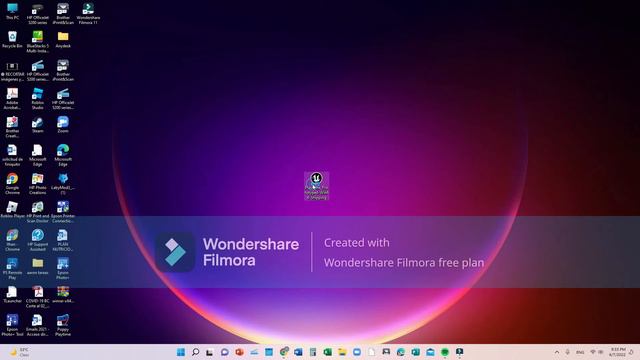Select the Poppy Playtime shortcut
640x360 pixels.
[x=63, y=325]
